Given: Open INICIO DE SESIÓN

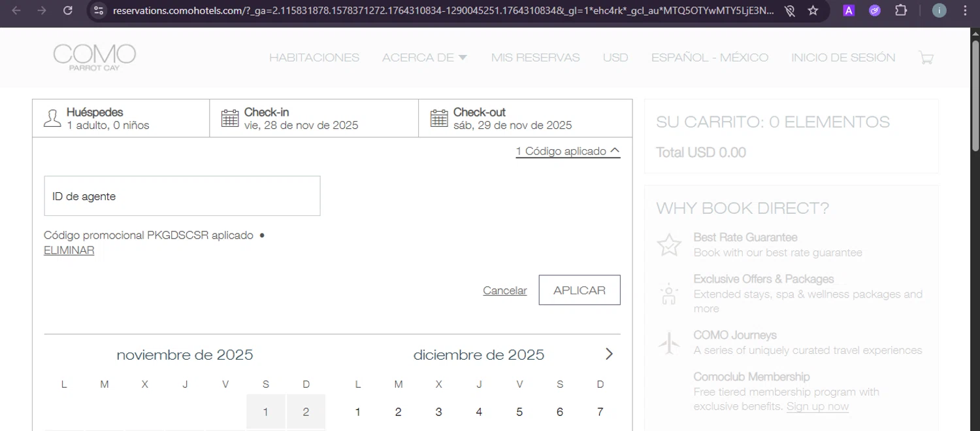Looking at the screenshot, I should pyautogui.click(x=843, y=58).
